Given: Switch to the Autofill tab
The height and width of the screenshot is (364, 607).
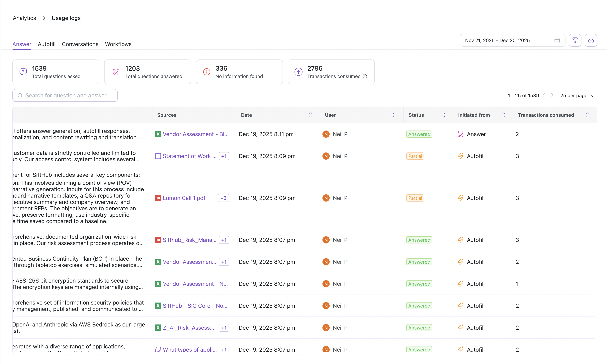Looking at the screenshot, I should pos(47,44).
